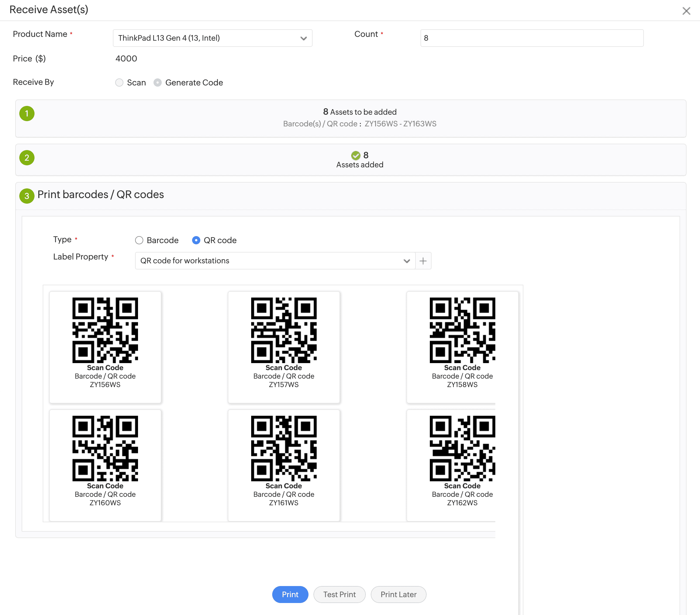Open the Product Name dropdown
The width and height of the screenshot is (700, 615).
click(x=212, y=38)
